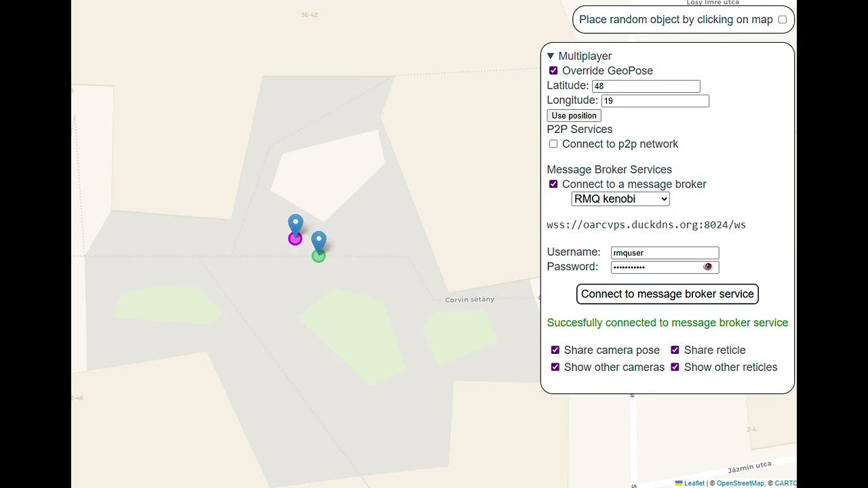868x488 pixels.
Task: Collapse the Multiplayer section
Action: coord(580,56)
